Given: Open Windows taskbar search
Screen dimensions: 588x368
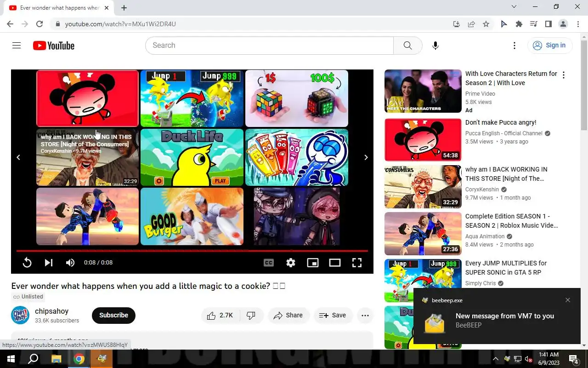Looking at the screenshot, I should click(33, 359).
